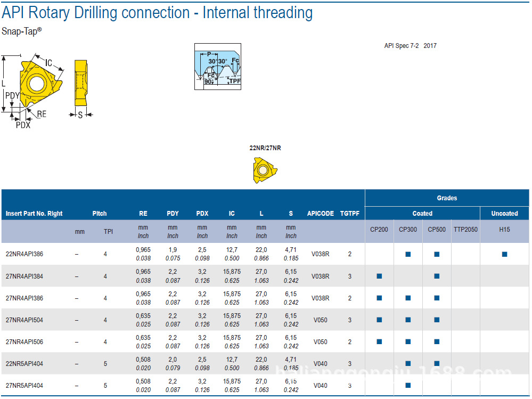
Task: Click the CP300 availability square for 27NR5API404
Action: click(x=408, y=386)
